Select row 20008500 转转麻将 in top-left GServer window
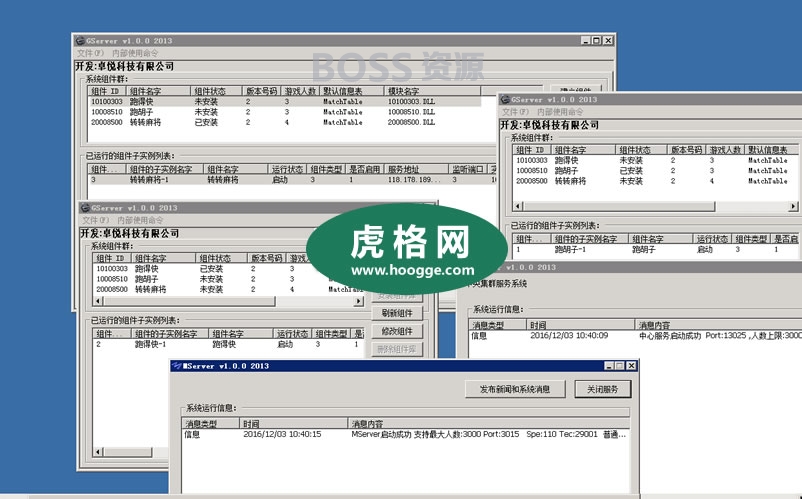Viewport: 802px width, 499px height. click(x=284, y=122)
